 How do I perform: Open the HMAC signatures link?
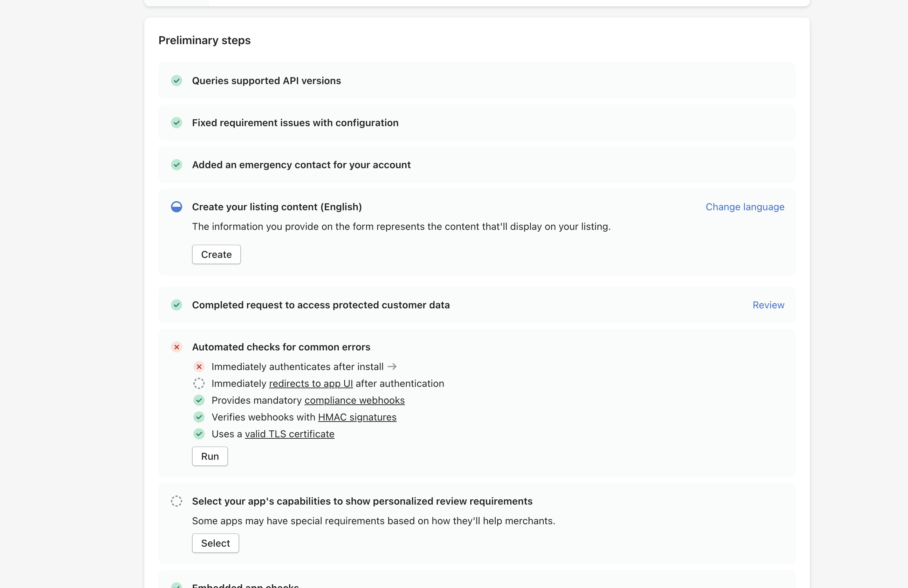pos(357,417)
